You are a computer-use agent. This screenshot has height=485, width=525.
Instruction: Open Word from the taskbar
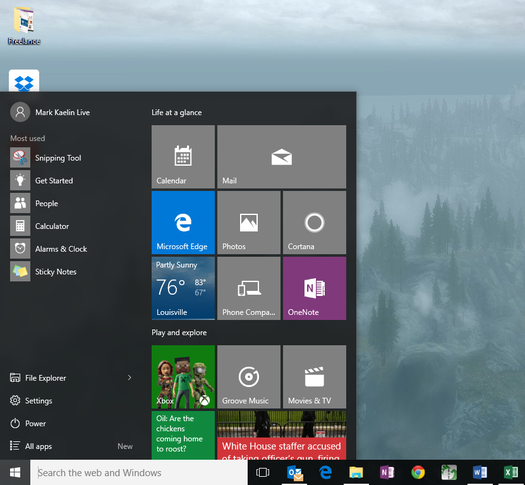tap(480, 473)
